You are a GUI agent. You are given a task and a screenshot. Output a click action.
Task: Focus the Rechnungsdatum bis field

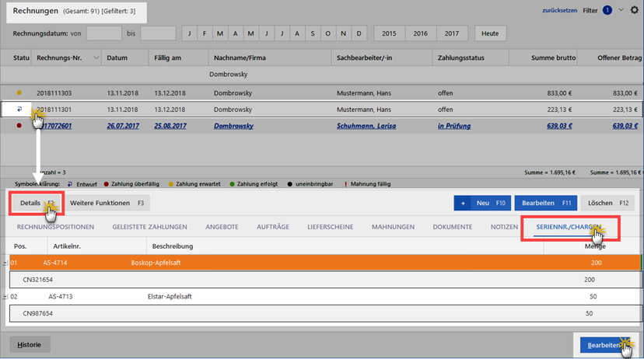158,33
